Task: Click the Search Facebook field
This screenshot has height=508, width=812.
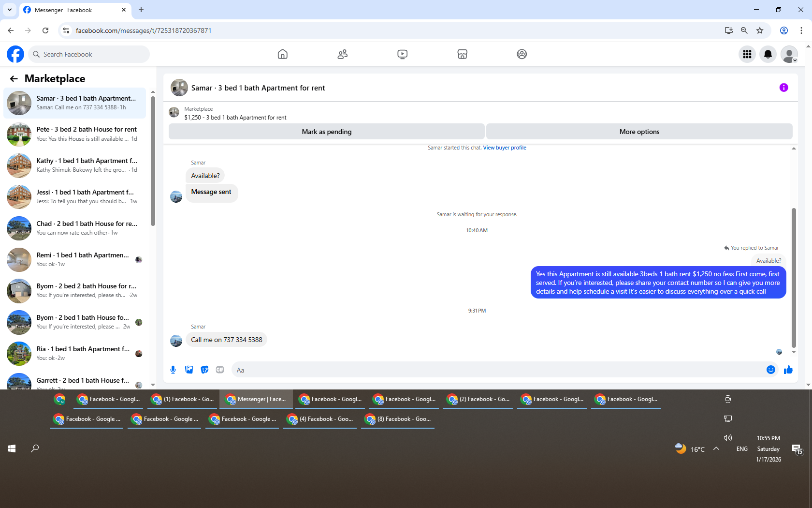Action: 89,54
